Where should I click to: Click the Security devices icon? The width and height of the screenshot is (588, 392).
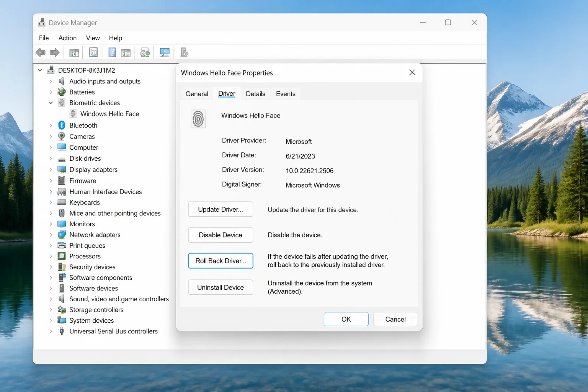pos(62,267)
